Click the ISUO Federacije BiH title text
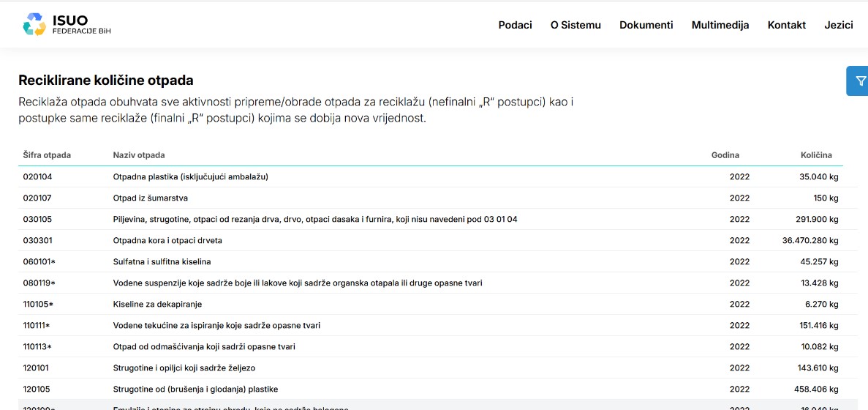This screenshot has width=868, height=410. click(x=81, y=25)
